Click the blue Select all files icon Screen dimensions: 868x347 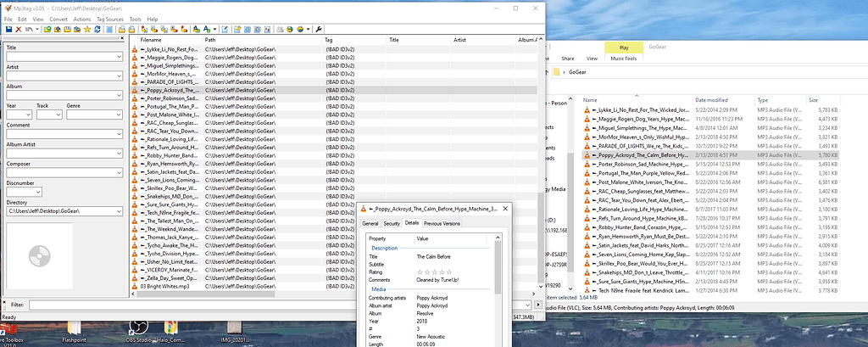[109, 29]
